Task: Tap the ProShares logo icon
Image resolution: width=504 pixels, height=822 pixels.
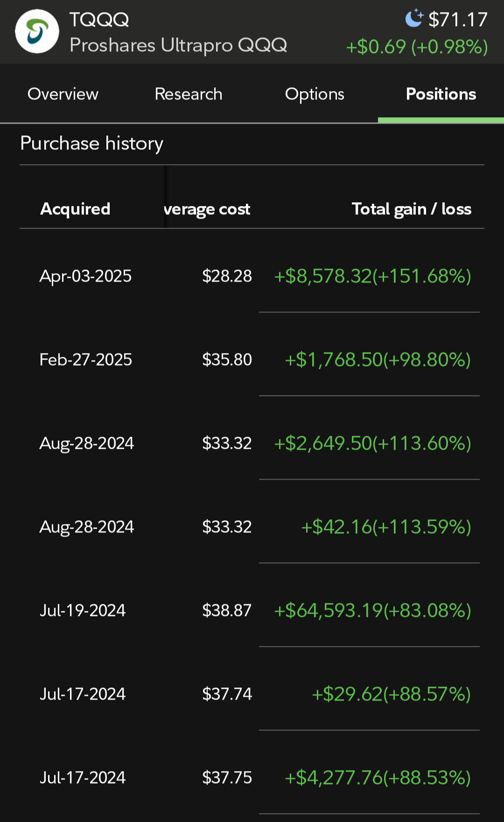Action: coord(37,31)
